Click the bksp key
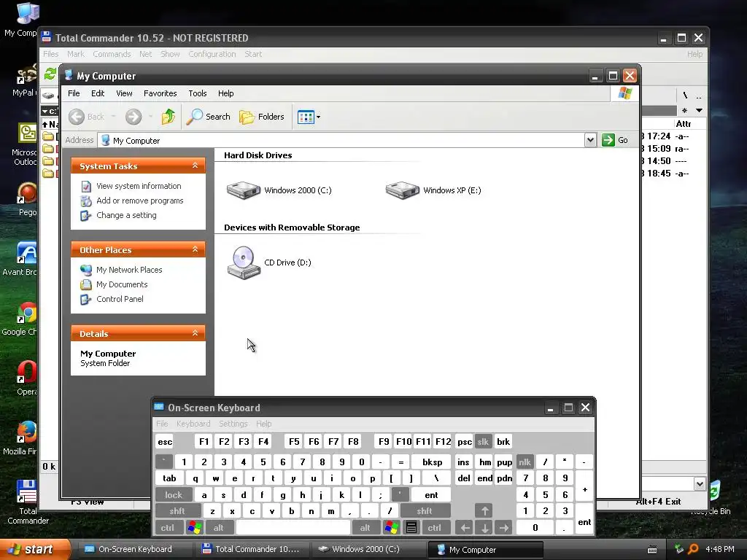Image resolution: width=747 pixels, height=560 pixels. tap(432, 462)
